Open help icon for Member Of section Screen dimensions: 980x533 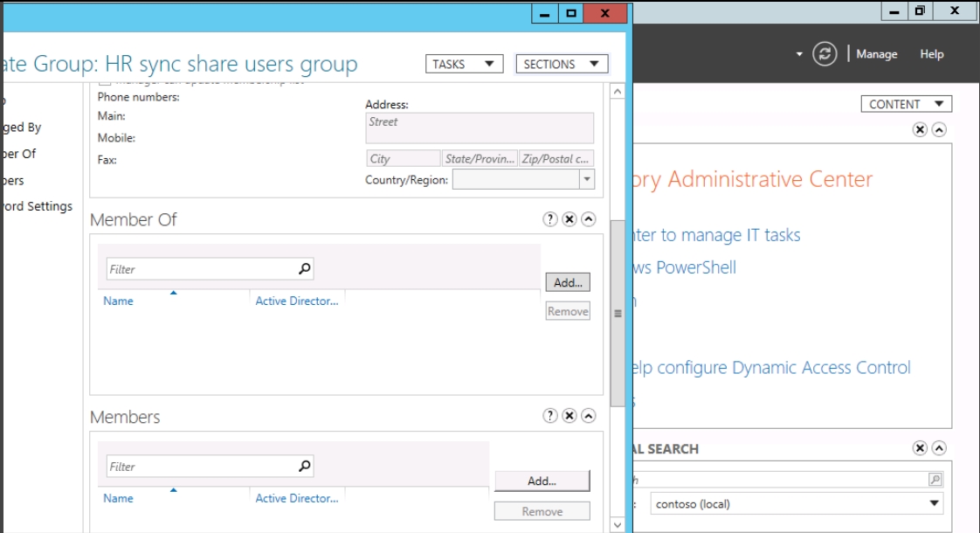(x=550, y=219)
